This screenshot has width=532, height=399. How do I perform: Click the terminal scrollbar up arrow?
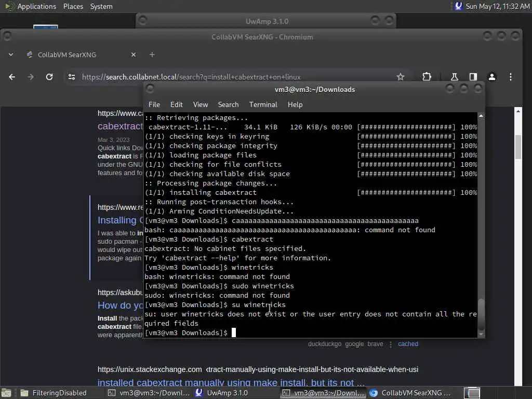[x=481, y=116]
